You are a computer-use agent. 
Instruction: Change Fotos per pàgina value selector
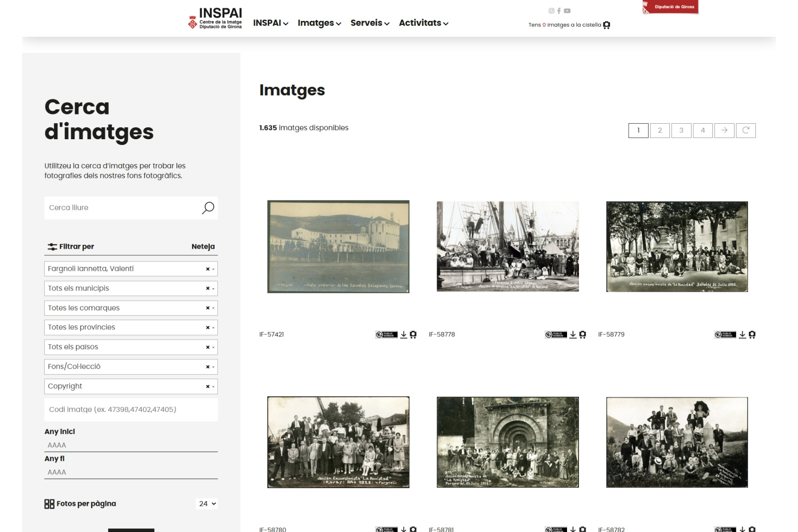pyautogui.click(x=207, y=504)
